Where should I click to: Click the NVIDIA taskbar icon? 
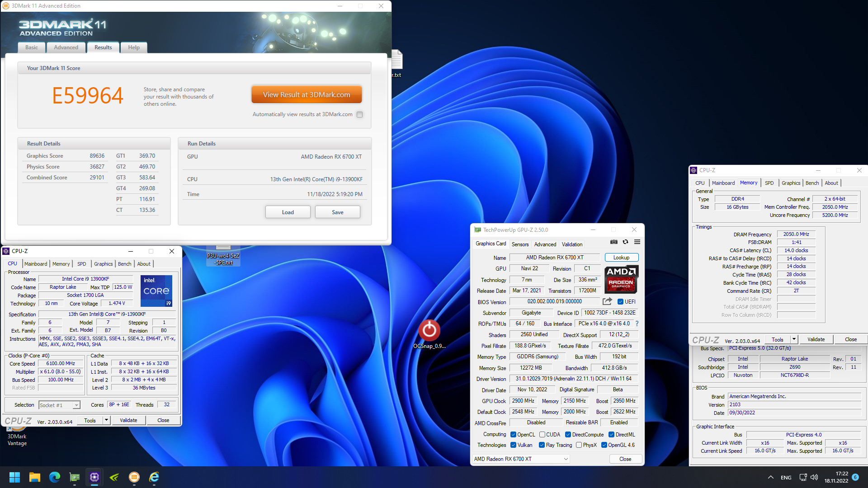click(x=114, y=477)
